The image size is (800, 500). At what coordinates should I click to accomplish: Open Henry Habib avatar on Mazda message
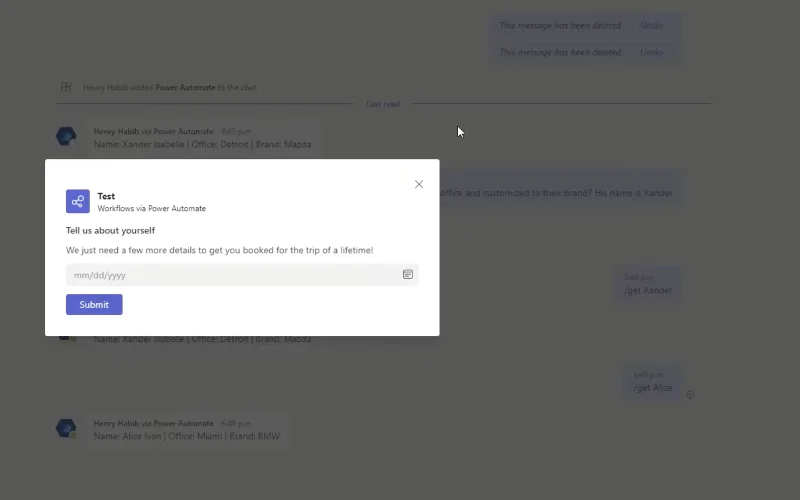66,137
